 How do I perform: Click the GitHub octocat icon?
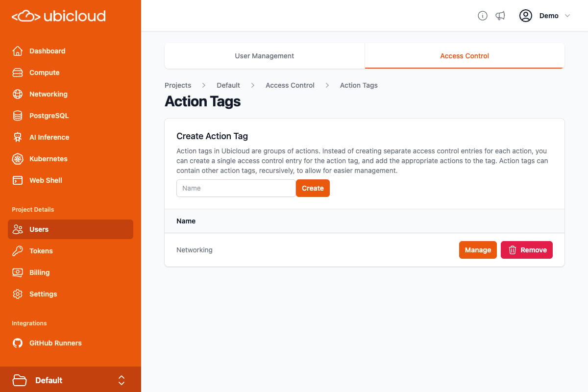coord(18,343)
